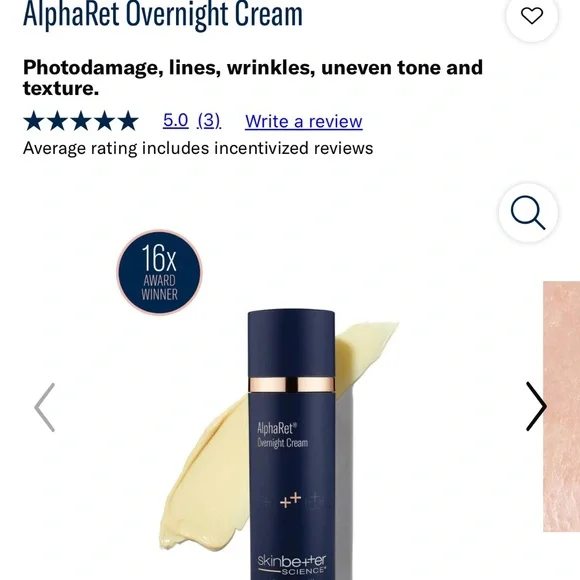Image resolution: width=580 pixels, height=580 pixels.
Task: Click the incentivized reviews notice text
Action: (x=198, y=148)
